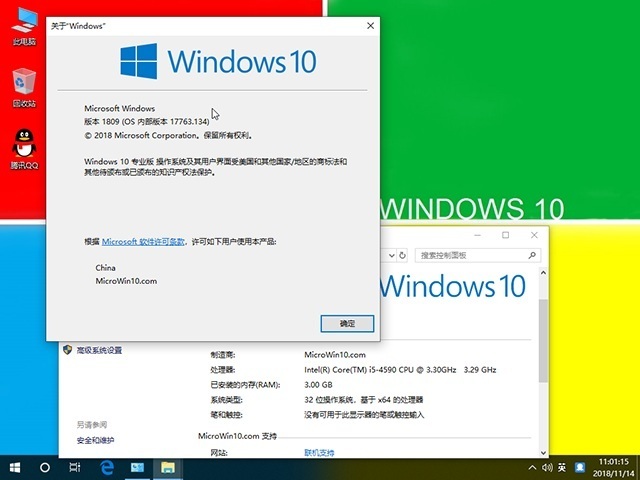This screenshot has width=640, height=480.
Task: Open the Windows Start menu
Action: [x=16, y=467]
